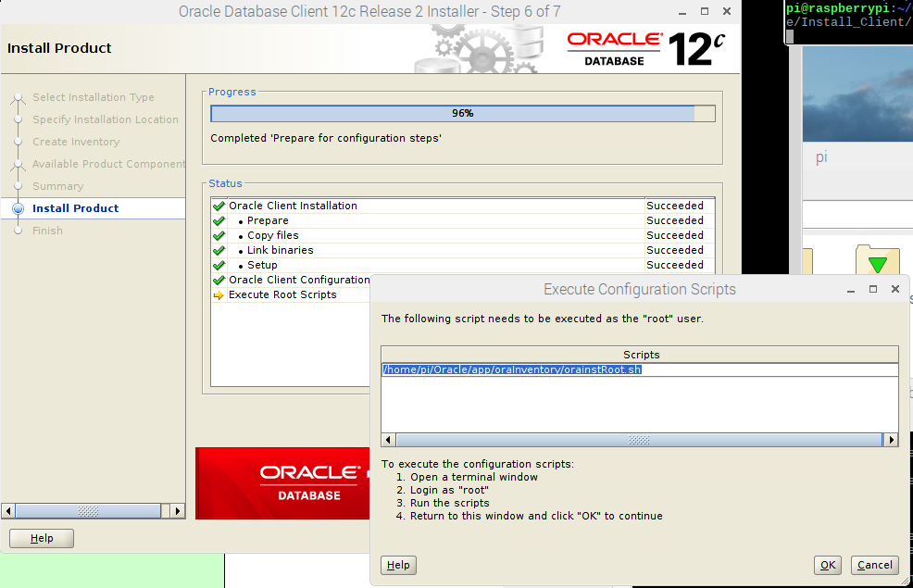Click Help button in installer window

[x=42, y=538]
